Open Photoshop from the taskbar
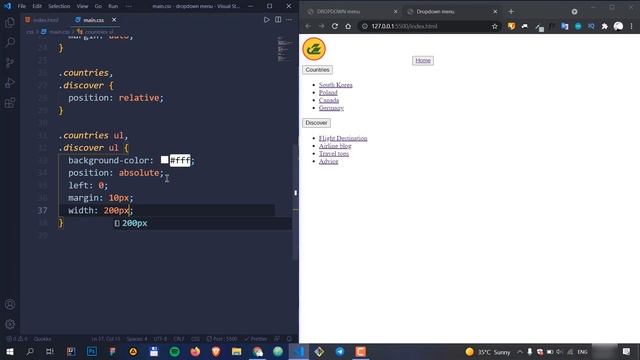640x360 pixels. coord(92,351)
